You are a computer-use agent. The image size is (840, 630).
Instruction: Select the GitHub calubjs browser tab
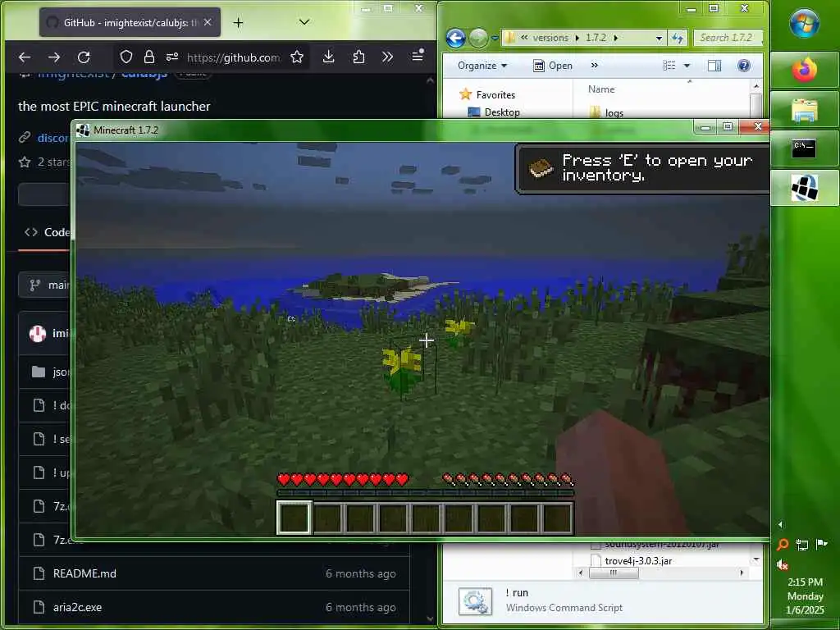tap(130, 22)
